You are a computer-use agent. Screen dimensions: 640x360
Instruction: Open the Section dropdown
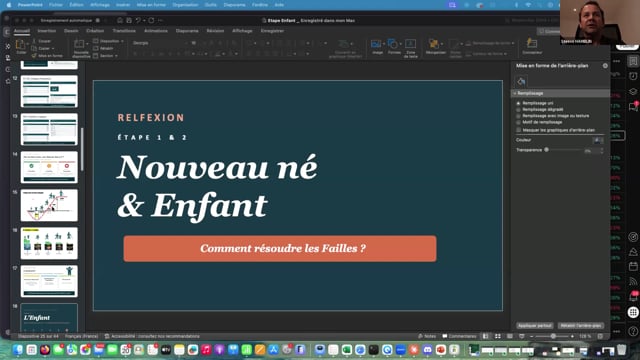105,56
